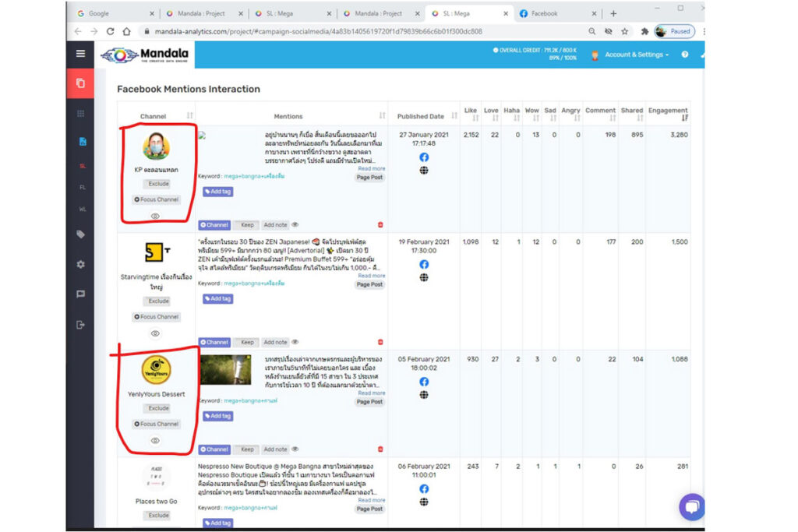
Task: Click Read more on Starvingtime mention
Action: 372,276
